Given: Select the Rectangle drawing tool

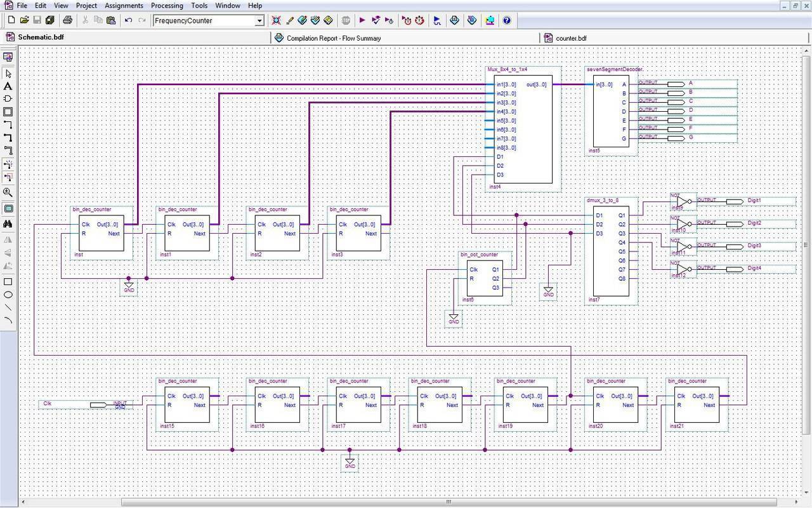Looking at the screenshot, I should [8, 282].
